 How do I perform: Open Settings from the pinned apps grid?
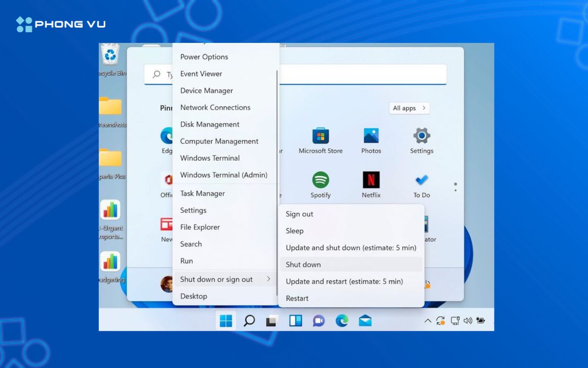pyautogui.click(x=421, y=136)
